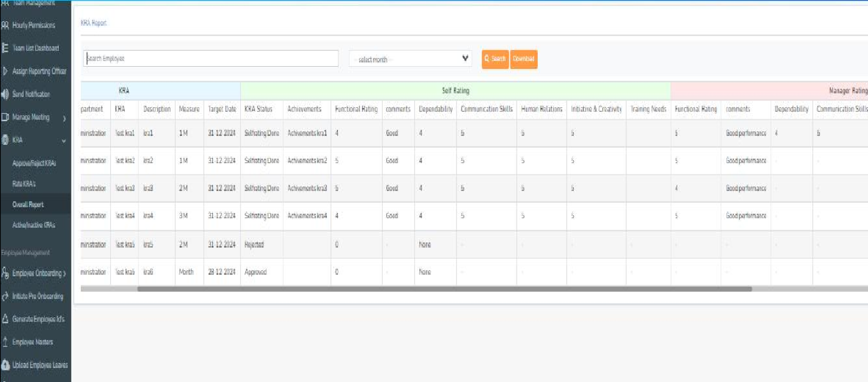868x382 pixels.
Task: Expand the Employee Onboarding submenu arrow
Action: [x=64, y=273]
